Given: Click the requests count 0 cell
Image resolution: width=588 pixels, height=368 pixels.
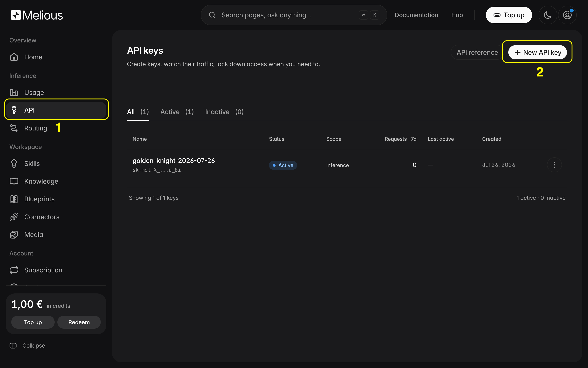Looking at the screenshot, I should (x=415, y=165).
